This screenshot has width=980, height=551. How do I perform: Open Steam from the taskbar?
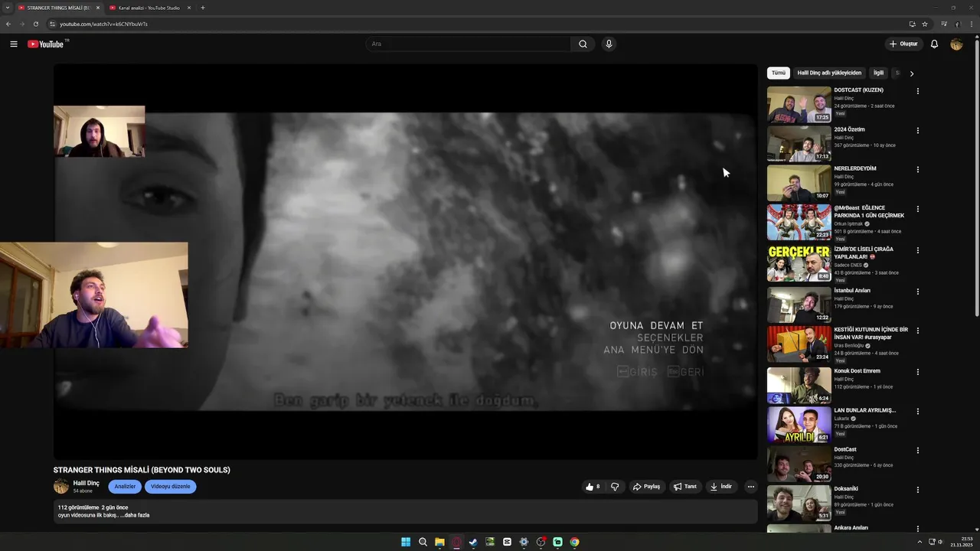(x=473, y=542)
